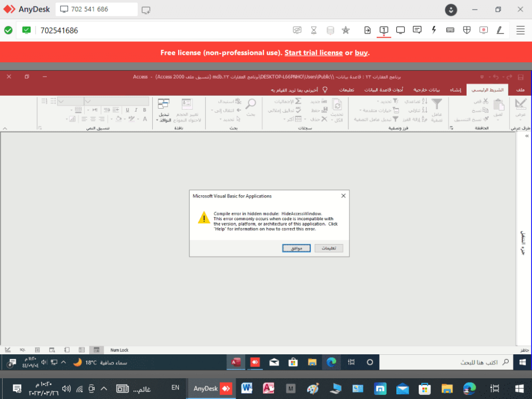Click the AnyDesk session recording icon
Viewport: 532px width, 399px height.
(x=484, y=30)
